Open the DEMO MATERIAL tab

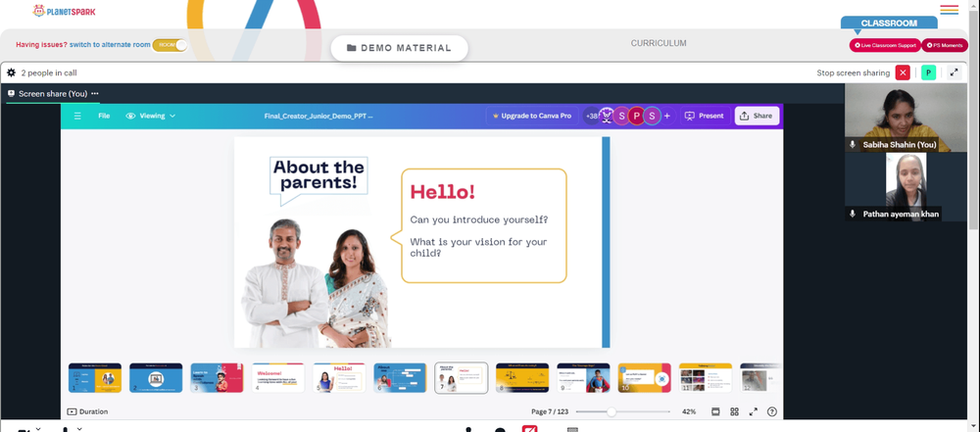point(400,48)
